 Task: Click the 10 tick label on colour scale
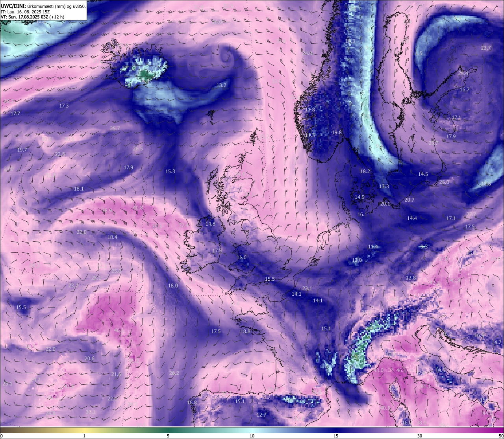tap(252, 436)
